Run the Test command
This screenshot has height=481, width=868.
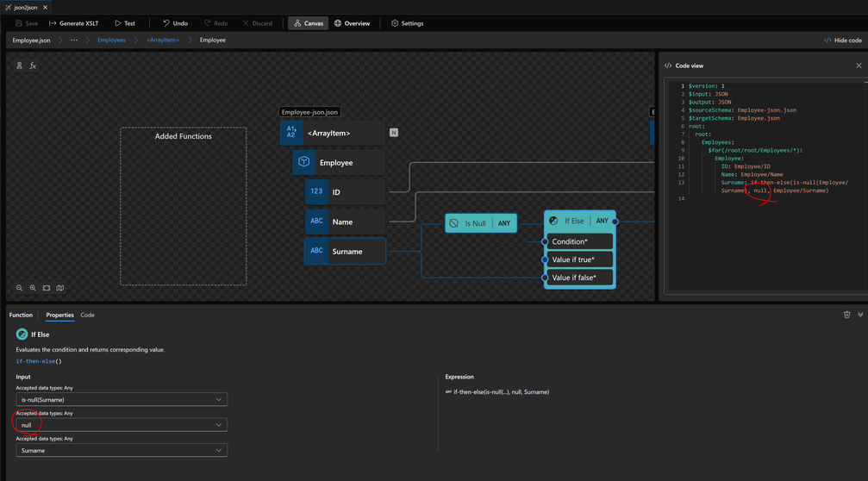[125, 23]
